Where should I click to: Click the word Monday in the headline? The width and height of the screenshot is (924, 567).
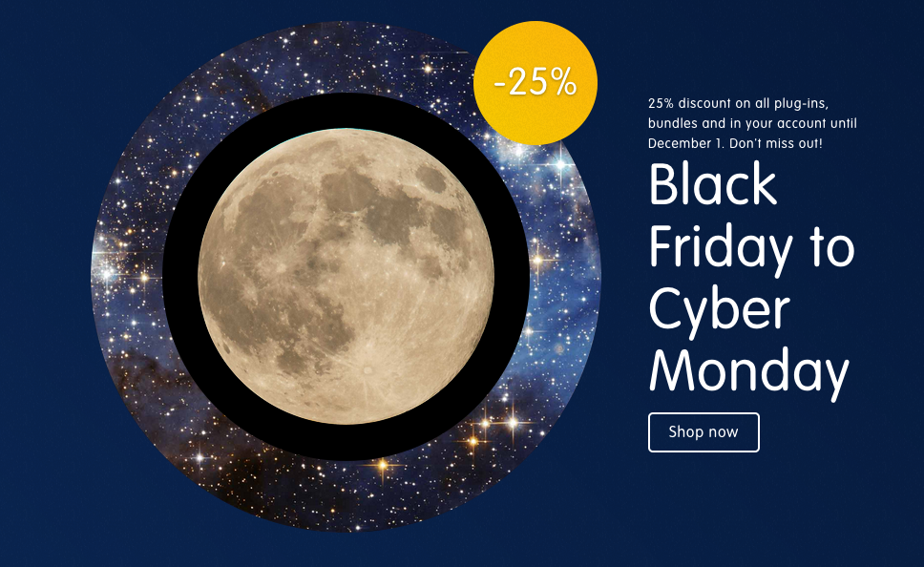[748, 371]
